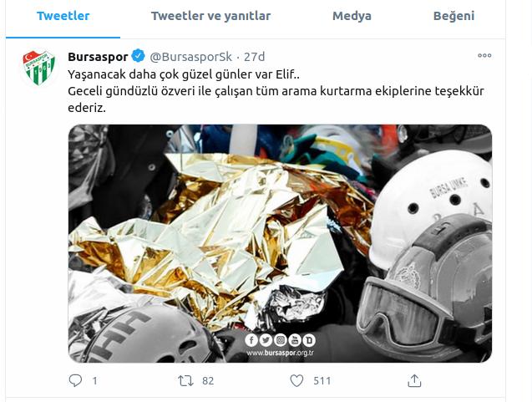Click the tweet text about Elif

click(276, 91)
